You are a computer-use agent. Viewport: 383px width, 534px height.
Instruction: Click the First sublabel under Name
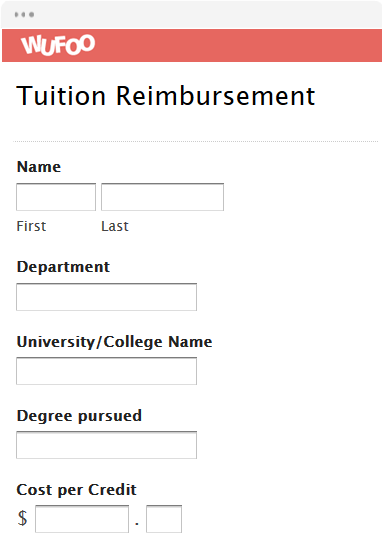click(x=31, y=226)
